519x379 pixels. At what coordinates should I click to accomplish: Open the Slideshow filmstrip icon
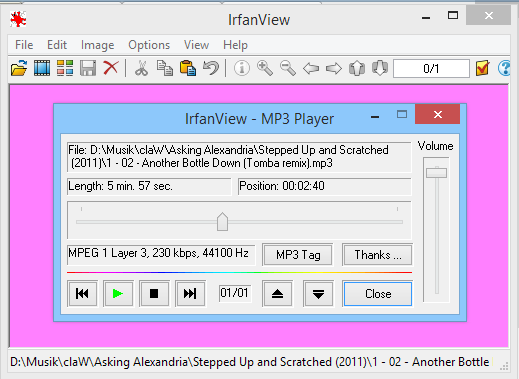click(x=42, y=68)
